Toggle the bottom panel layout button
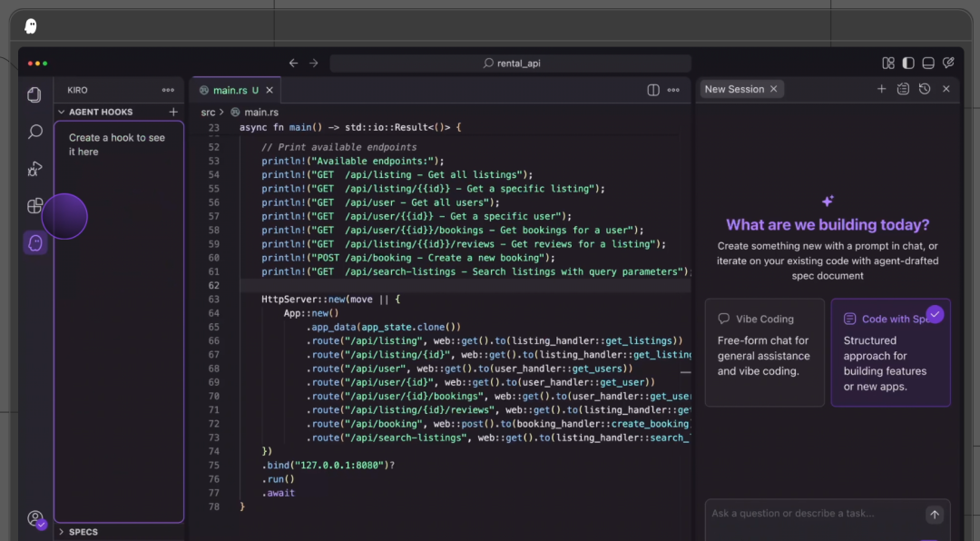 pos(928,64)
